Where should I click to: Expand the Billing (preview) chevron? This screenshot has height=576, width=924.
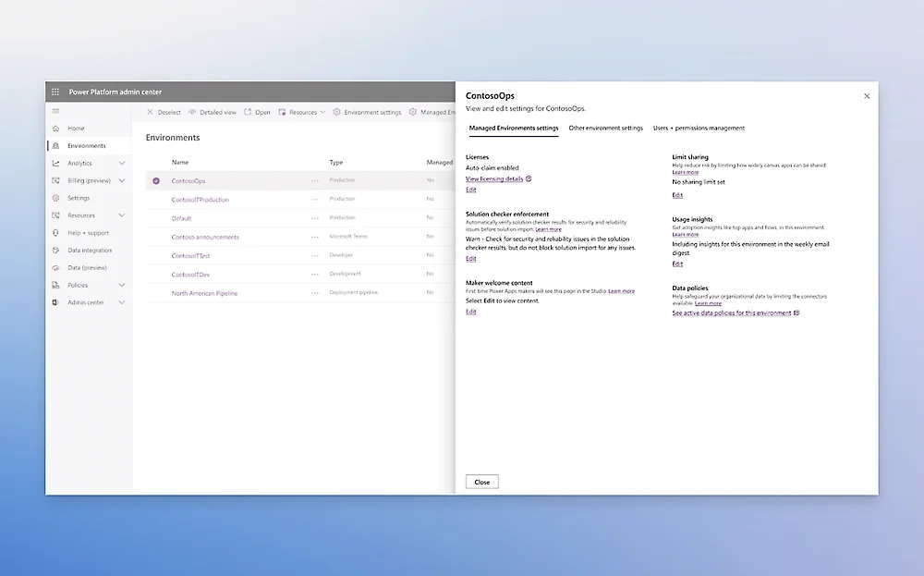[122, 180]
